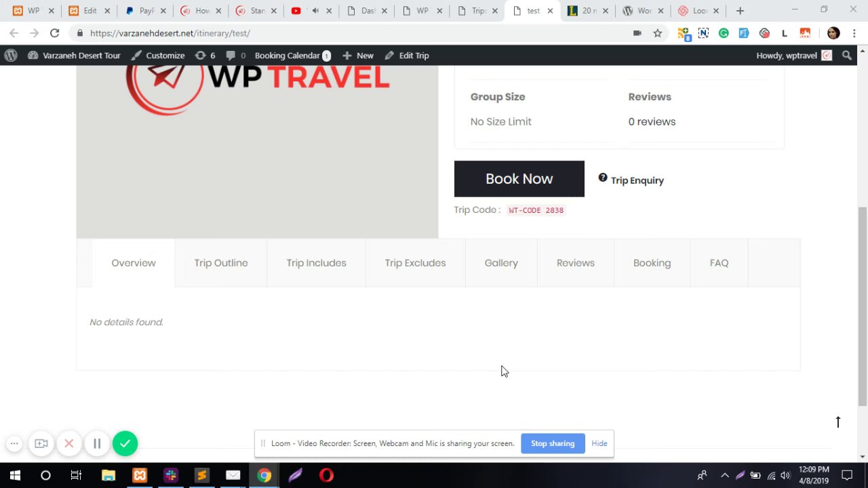Viewport: 868px width, 488px height.
Task: Switch to the Trip Outline tab
Action: (221, 263)
